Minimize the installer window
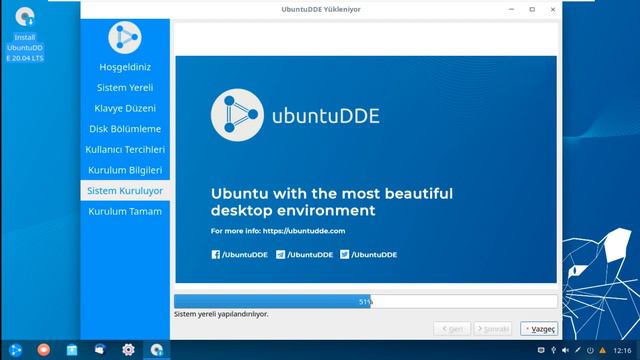 (x=511, y=9)
